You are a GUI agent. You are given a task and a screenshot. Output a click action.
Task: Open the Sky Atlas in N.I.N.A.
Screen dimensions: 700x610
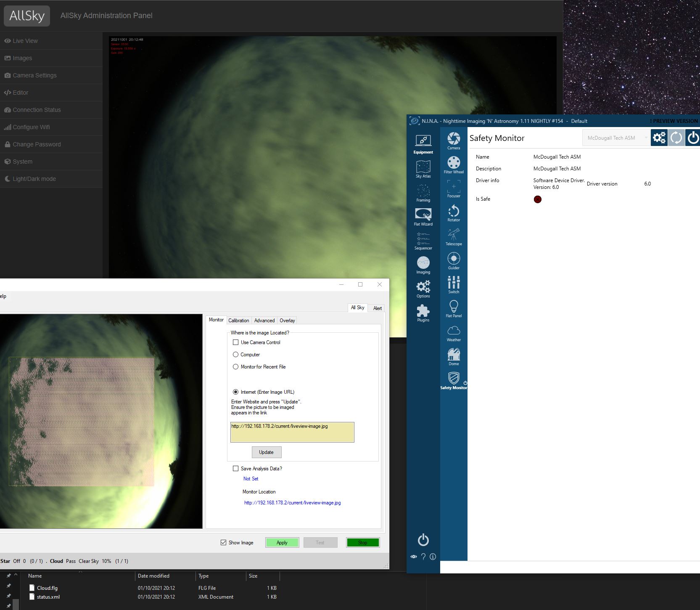423,169
